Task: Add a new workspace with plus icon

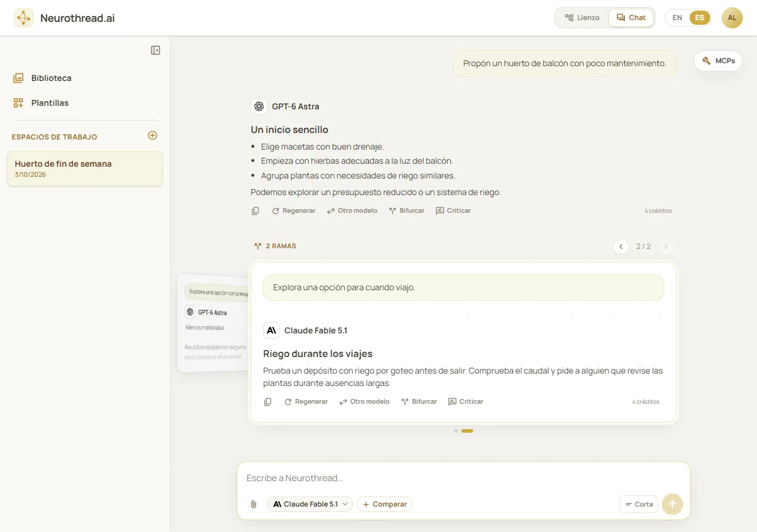Action: coord(153,135)
